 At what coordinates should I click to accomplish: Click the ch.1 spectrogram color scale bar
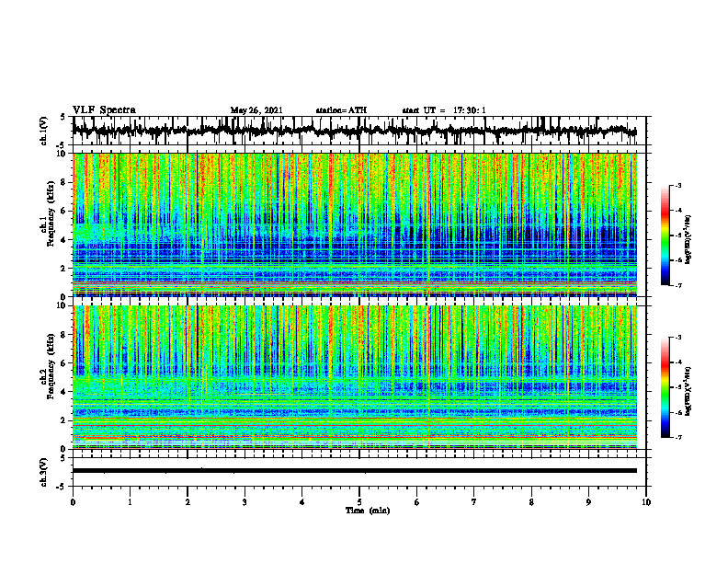pyautogui.click(x=665, y=236)
